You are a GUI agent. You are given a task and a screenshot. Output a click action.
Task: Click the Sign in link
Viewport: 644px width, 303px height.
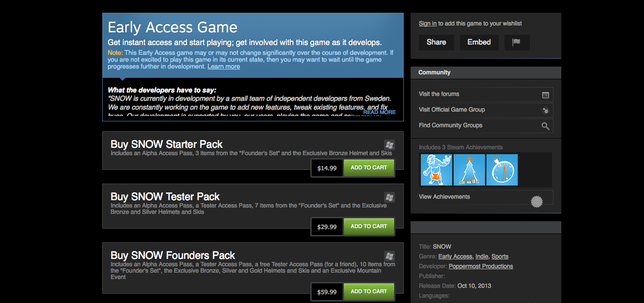[428, 23]
